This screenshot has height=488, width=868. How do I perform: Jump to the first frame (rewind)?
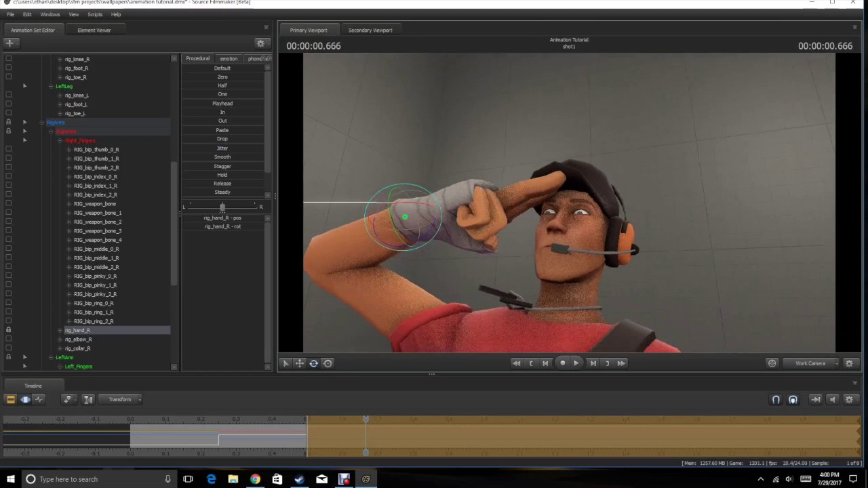point(516,363)
